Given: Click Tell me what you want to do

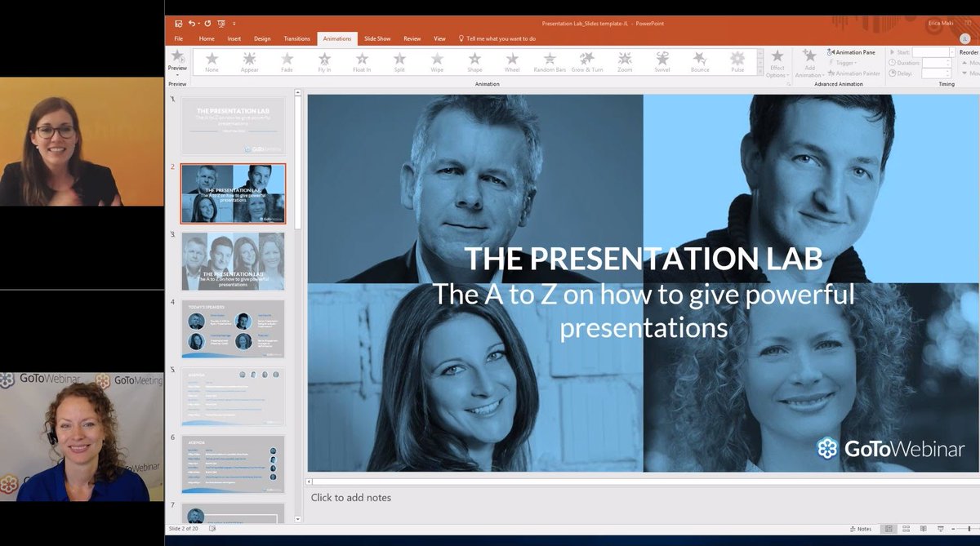Looking at the screenshot, I should (496, 38).
